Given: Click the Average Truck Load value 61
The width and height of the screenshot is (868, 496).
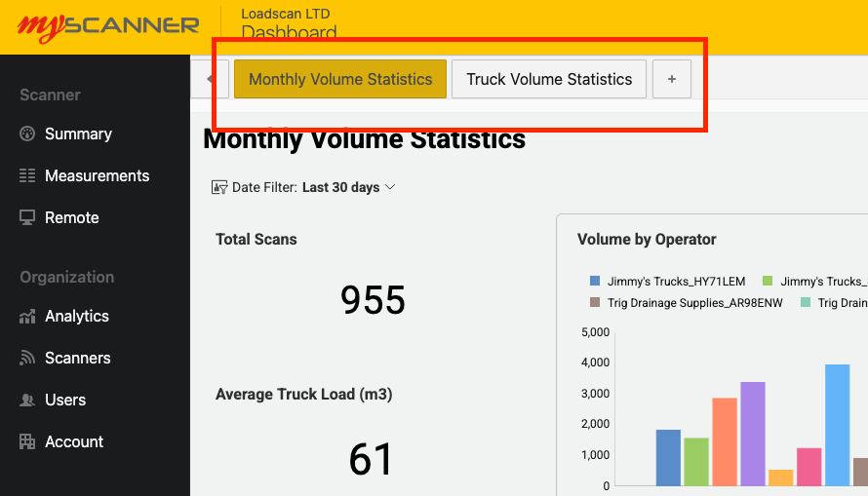Looking at the screenshot, I should [371, 459].
